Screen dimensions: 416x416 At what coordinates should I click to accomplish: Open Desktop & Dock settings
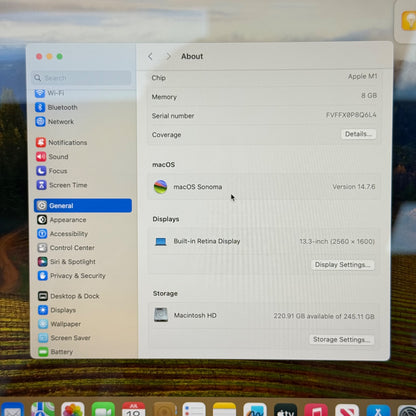(x=69, y=296)
